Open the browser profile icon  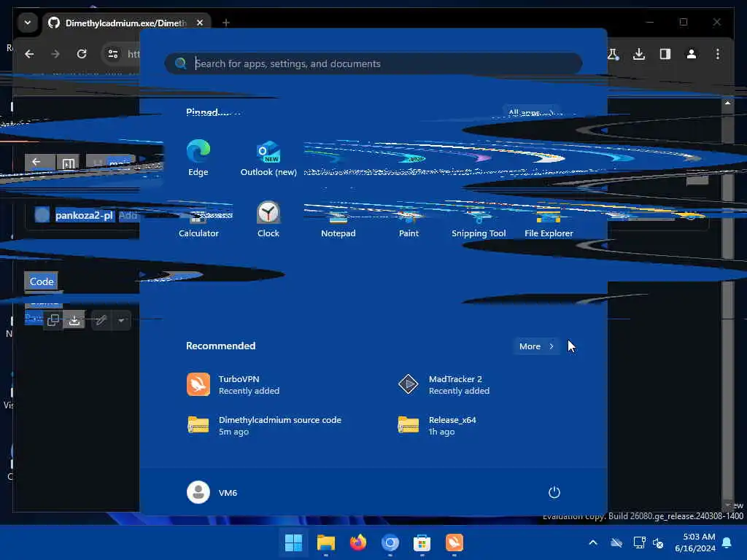[692, 54]
